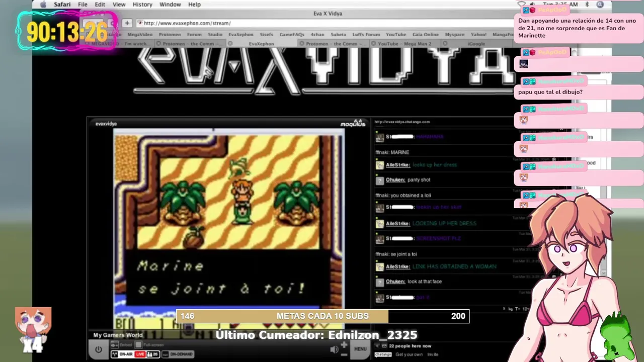Switch player to ON-DEMAND mode

pos(178,354)
